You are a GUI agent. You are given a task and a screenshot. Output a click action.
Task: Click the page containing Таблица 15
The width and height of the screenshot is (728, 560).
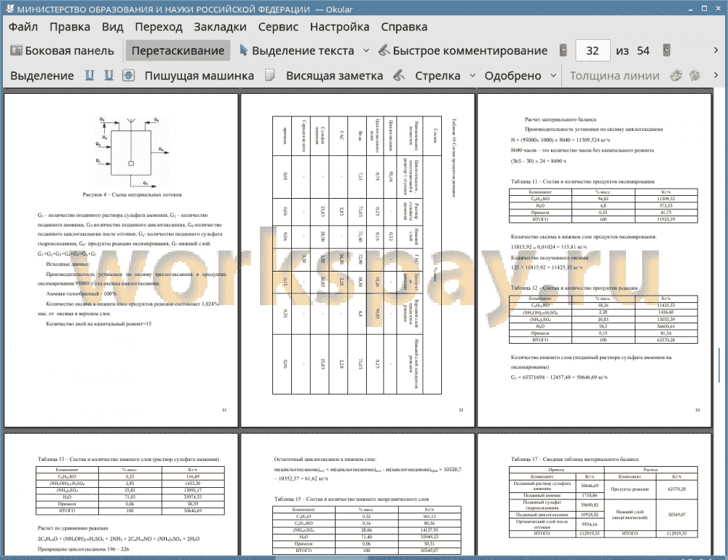click(357, 494)
